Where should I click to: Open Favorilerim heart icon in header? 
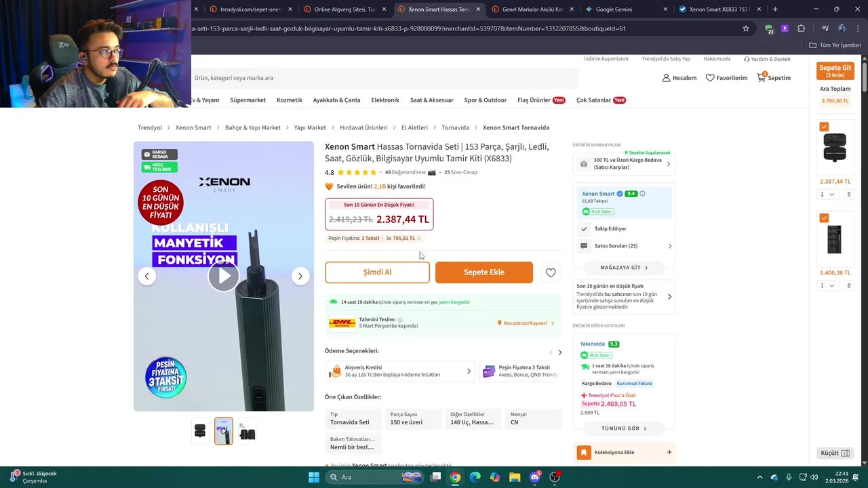[x=726, y=77]
